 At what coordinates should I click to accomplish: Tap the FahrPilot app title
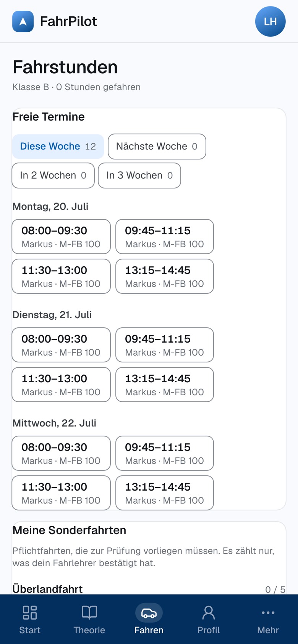coord(68,21)
